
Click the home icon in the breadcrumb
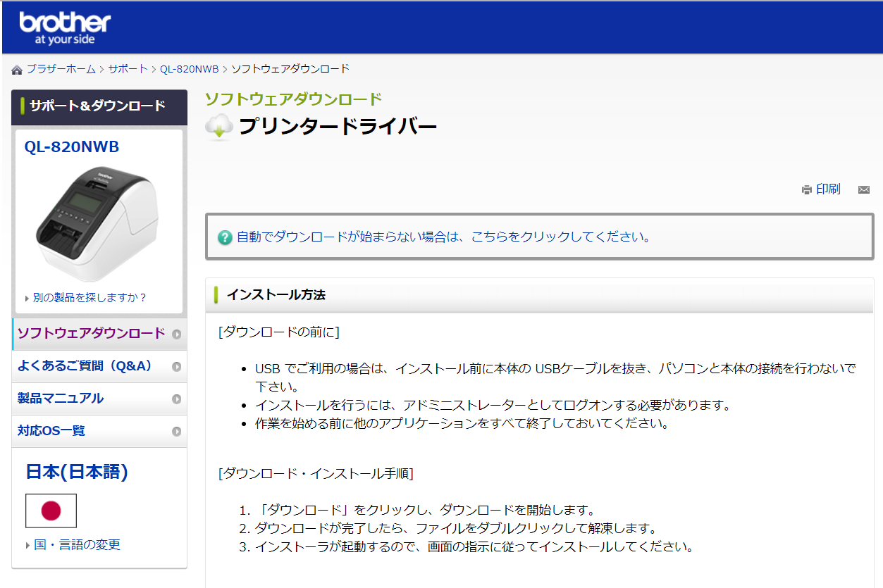16,69
